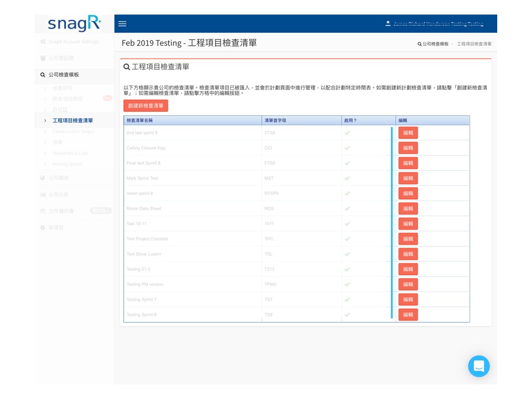Screen dimensions: 532x399
Task: Click 編輯 for Testing 21-3
Action: point(408,269)
